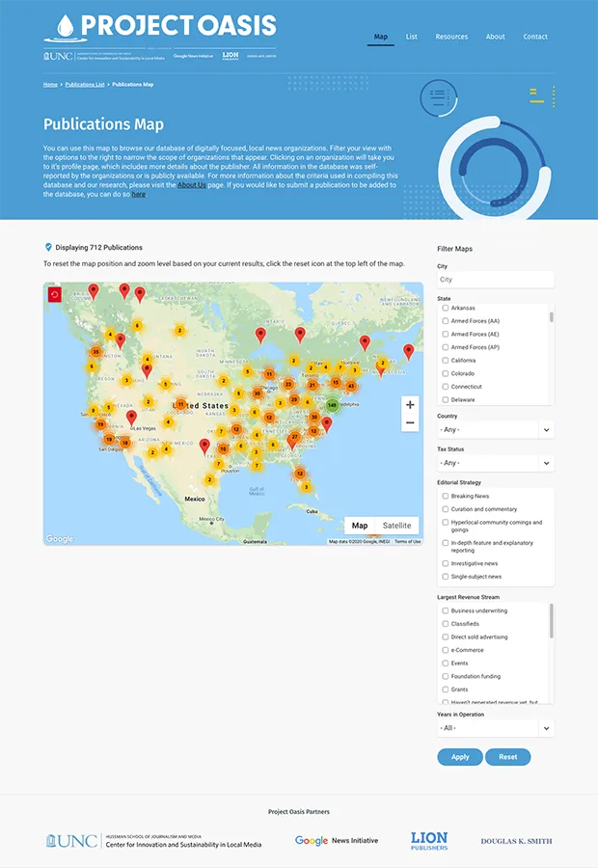Open the green 149 cluster marker
This screenshot has width=598, height=868.
point(332,405)
